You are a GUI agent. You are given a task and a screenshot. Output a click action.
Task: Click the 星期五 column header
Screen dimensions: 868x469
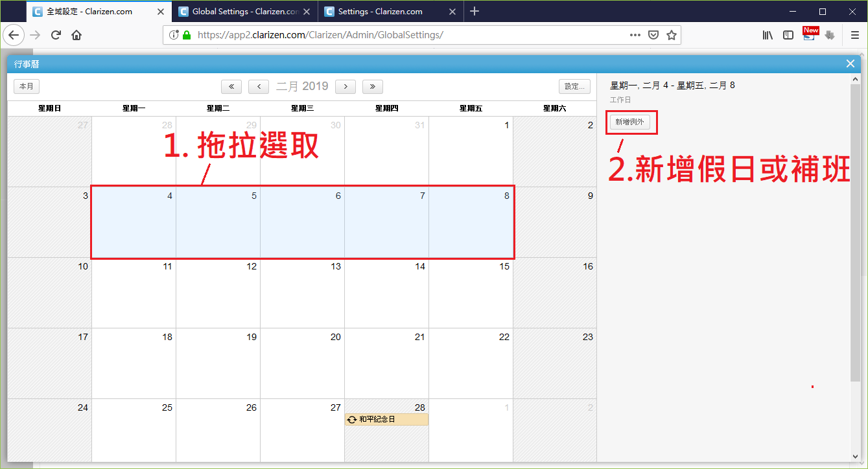tap(471, 109)
